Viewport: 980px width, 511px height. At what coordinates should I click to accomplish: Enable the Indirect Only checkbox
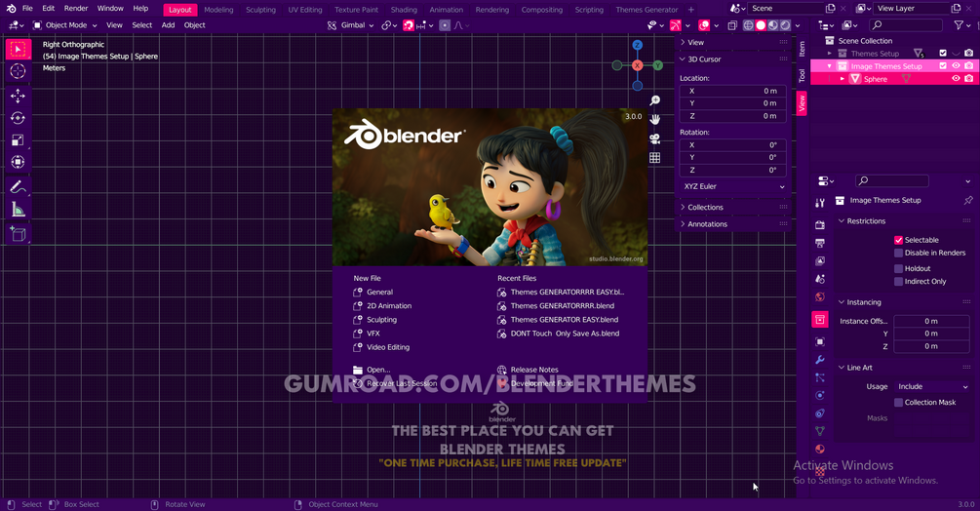click(898, 282)
